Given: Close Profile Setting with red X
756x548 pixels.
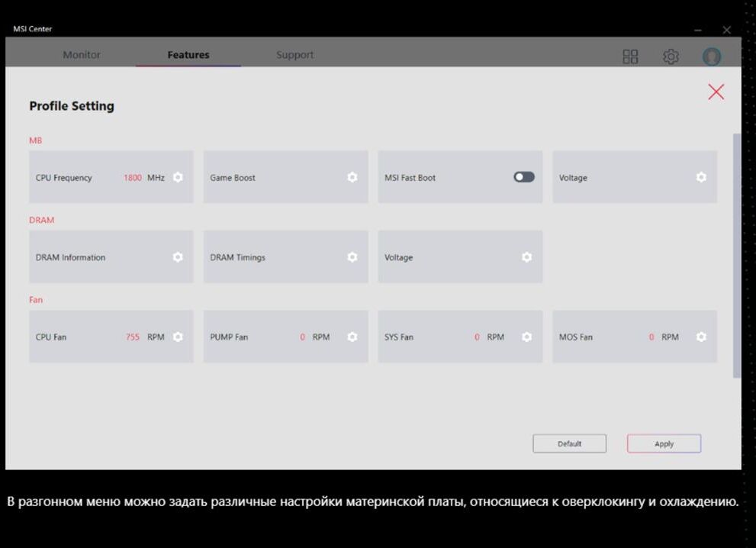Looking at the screenshot, I should (x=716, y=92).
